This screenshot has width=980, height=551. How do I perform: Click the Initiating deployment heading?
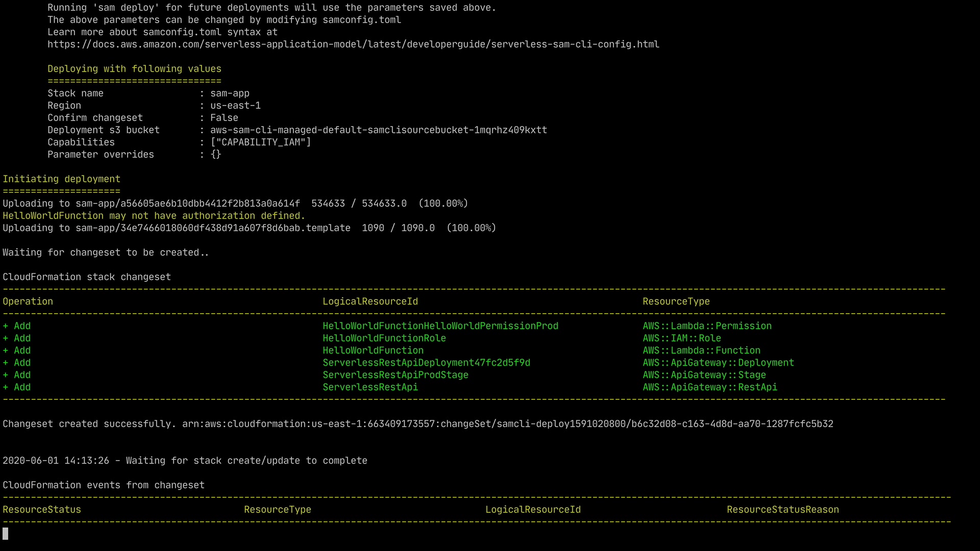coord(61,179)
